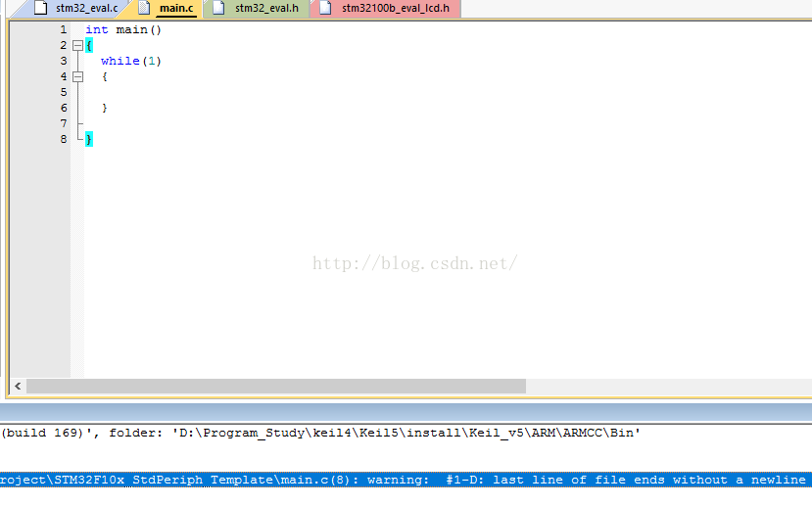Click the editor horizontal scrollbar thumb
812x506 pixels.
276,386
